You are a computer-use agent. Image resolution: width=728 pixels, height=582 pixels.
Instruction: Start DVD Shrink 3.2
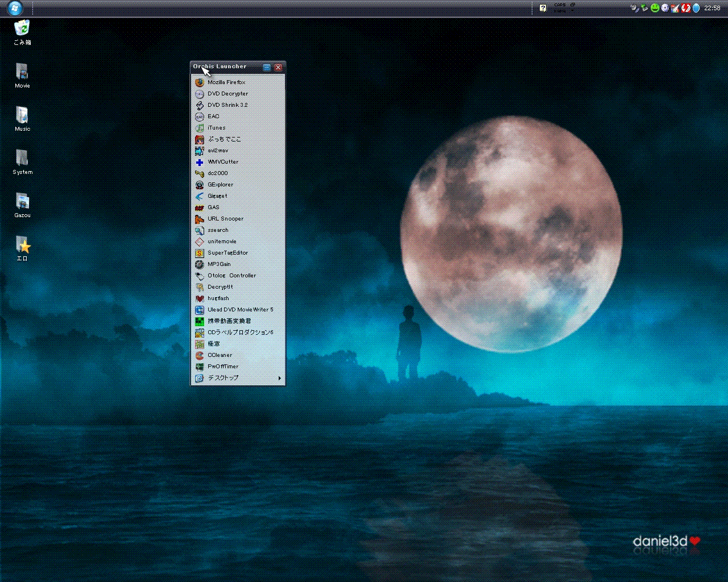coord(238,105)
